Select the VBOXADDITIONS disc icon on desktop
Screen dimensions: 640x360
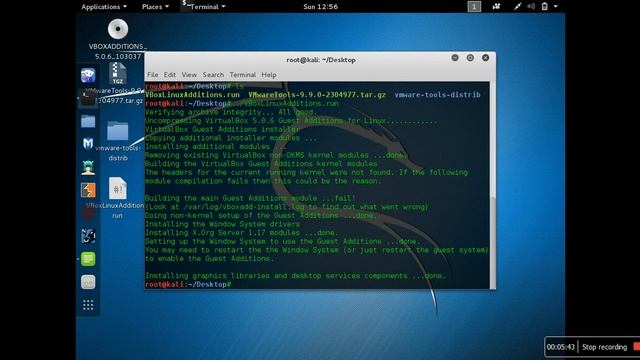(x=118, y=29)
